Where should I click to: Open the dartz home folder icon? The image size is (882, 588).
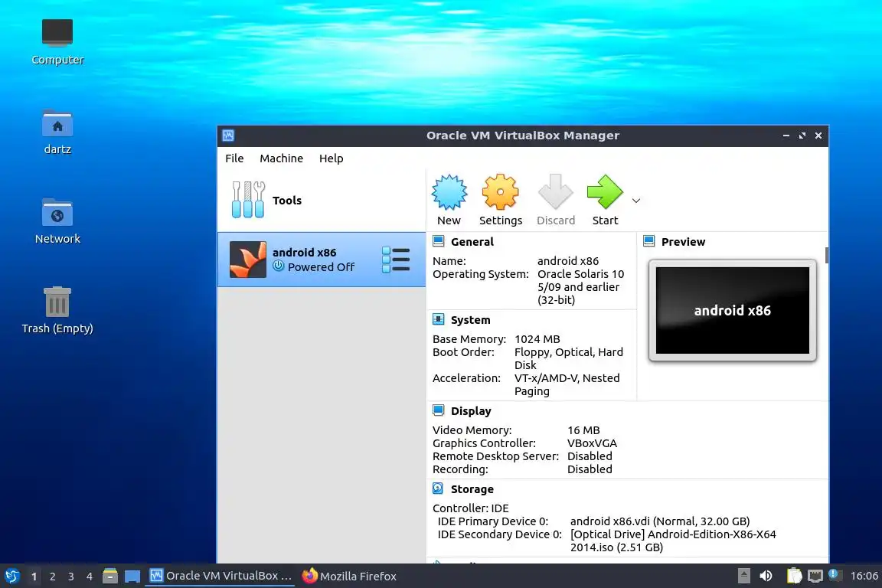coord(57,123)
